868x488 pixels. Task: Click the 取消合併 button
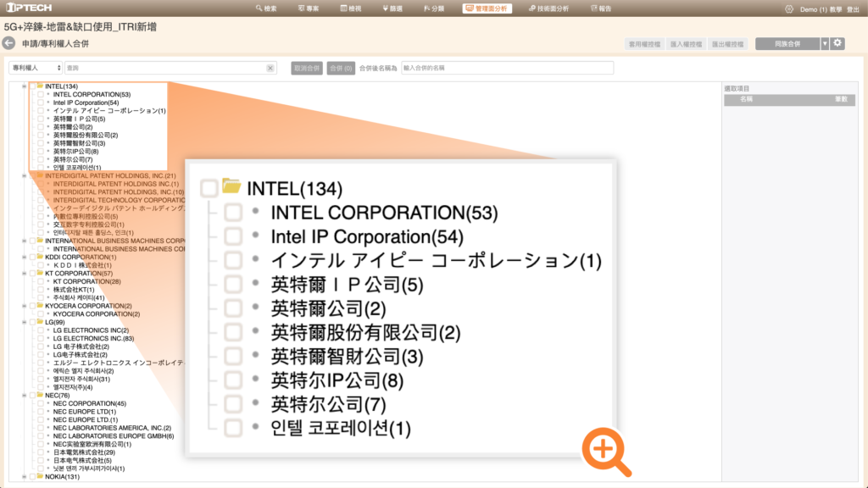pos(307,68)
